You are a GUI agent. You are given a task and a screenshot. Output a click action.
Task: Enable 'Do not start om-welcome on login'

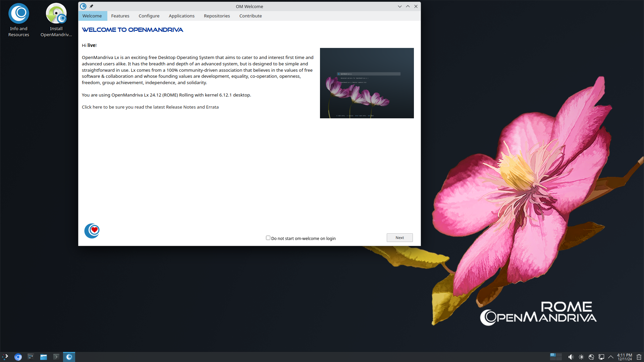point(268,238)
